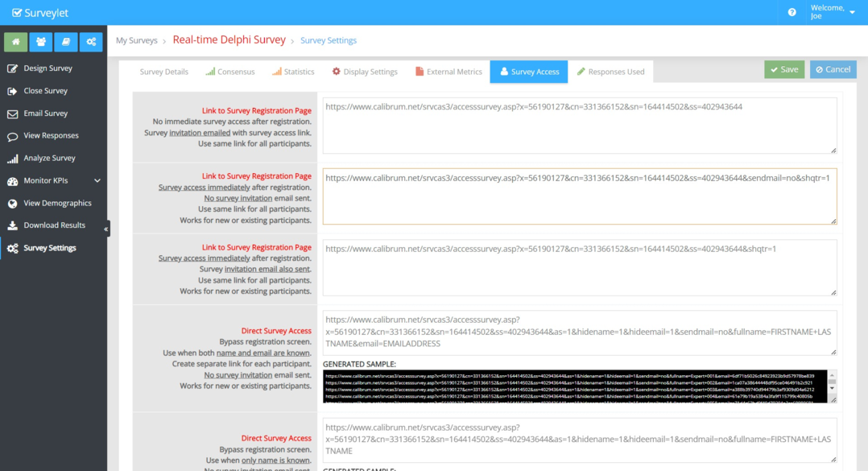Open the gears icon button in sidebar

pyautogui.click(x=91, y=42)
